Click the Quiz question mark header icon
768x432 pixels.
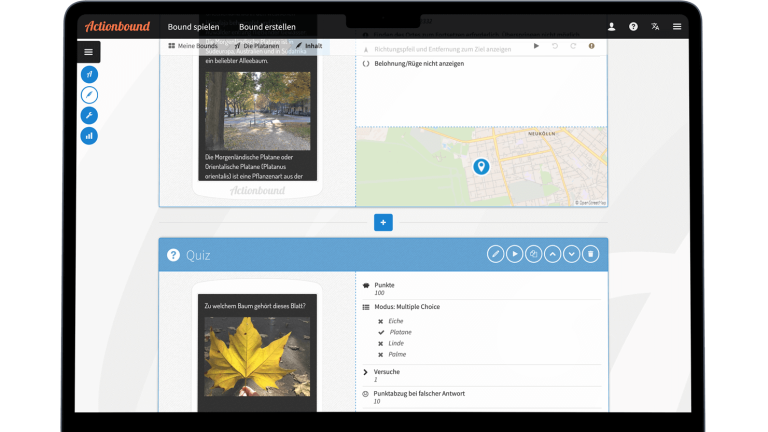[173, 255]
